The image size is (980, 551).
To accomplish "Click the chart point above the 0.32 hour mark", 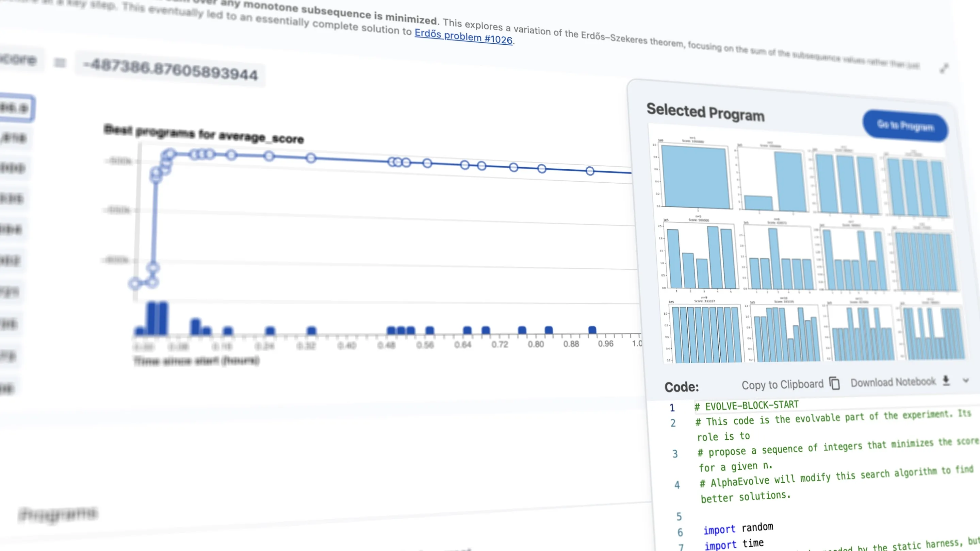I will pos(311,158).
